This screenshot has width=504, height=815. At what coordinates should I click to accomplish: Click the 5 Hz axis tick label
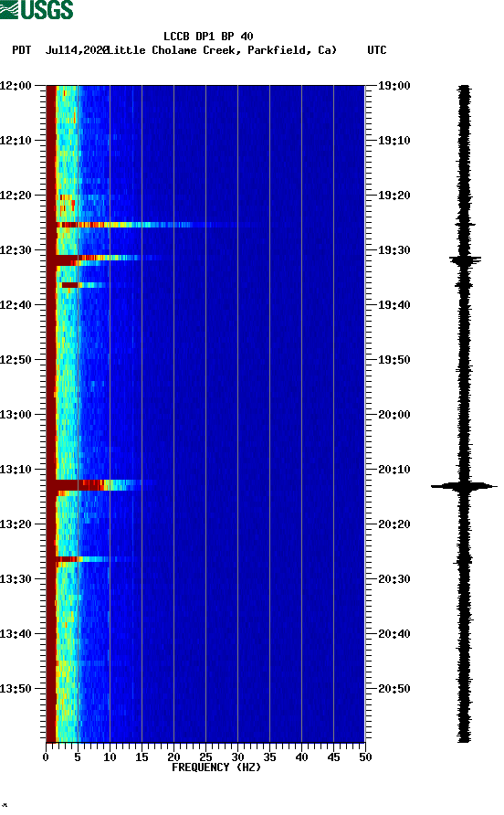pyautogui.click(x=78, y=757)
